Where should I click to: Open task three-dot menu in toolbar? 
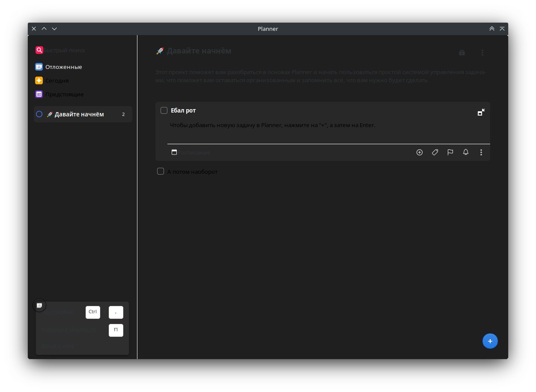click(481, 152)
